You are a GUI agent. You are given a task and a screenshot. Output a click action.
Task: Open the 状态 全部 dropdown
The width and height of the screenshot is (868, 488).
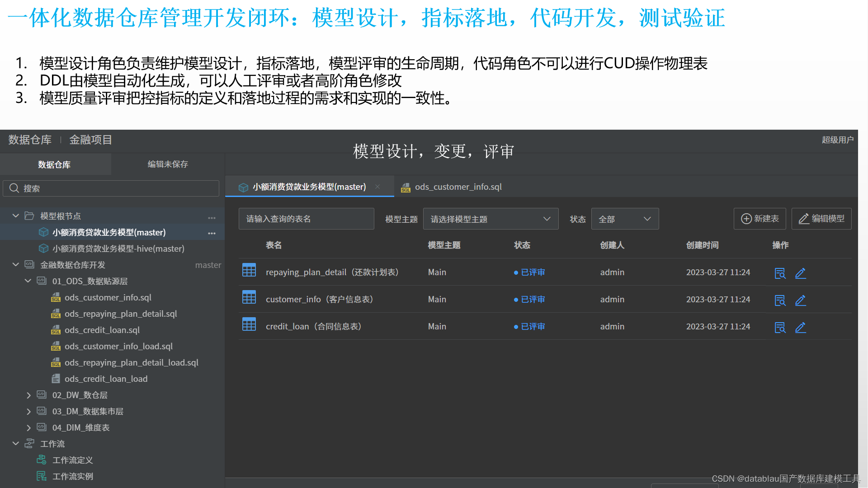[625, 219]
